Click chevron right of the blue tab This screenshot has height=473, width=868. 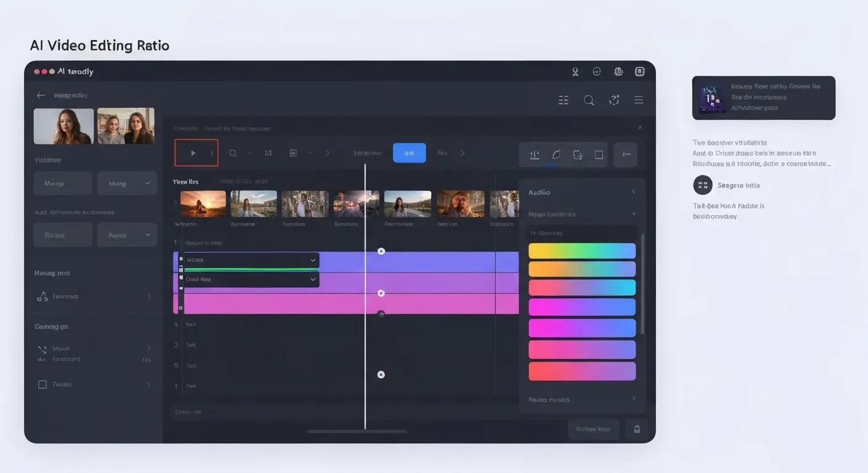[463, 153]
